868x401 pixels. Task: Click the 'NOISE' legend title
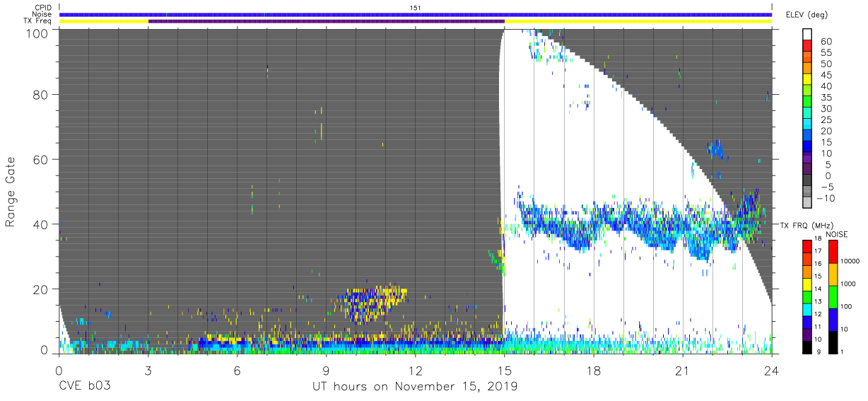click(836, 233)
